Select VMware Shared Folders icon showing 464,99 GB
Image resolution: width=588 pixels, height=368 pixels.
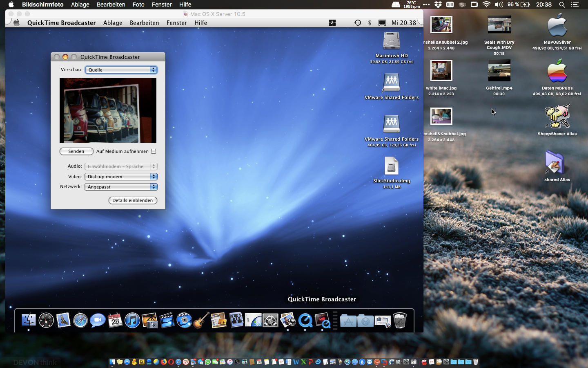(x=391, y=124)
